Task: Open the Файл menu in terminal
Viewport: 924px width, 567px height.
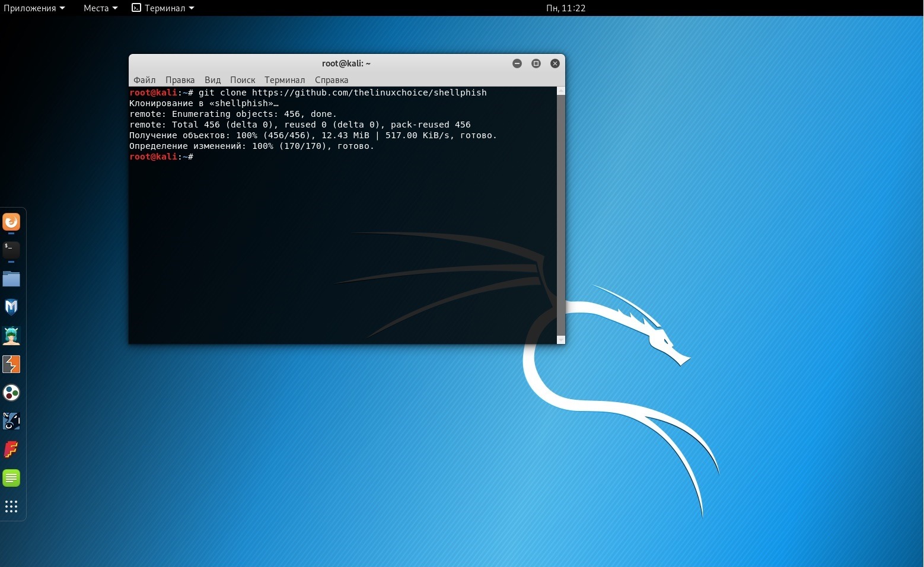Action: point(145,80)
